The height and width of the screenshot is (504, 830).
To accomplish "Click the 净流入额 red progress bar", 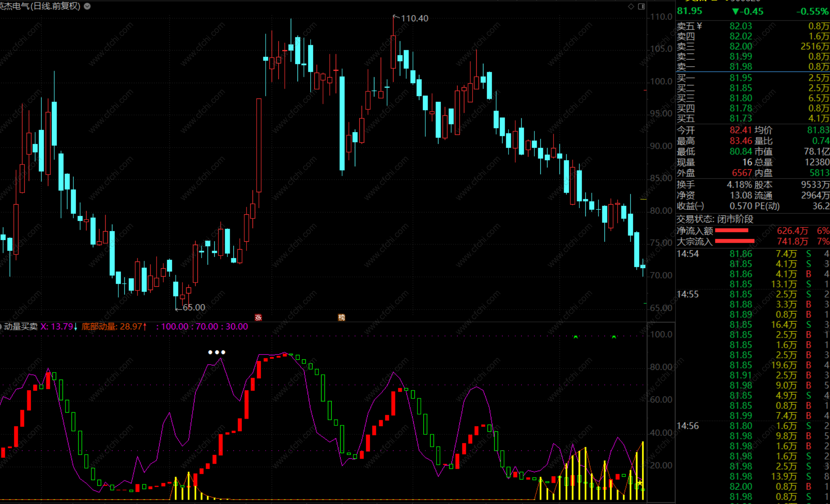I will coord(731,230).
